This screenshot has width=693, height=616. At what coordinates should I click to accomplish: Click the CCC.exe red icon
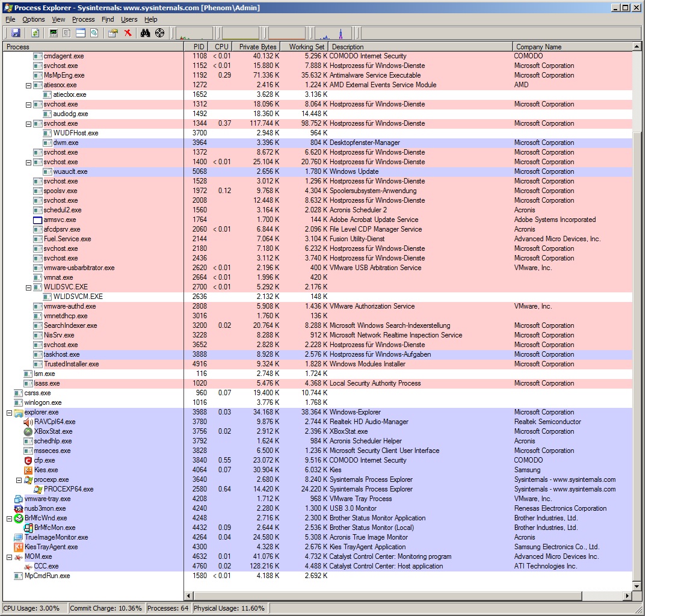(x=28, y=567)
